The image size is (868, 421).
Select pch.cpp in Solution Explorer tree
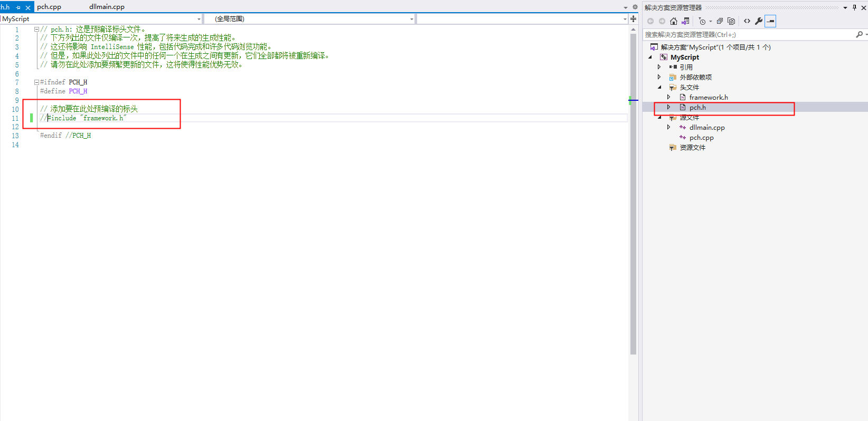point(701,137)
